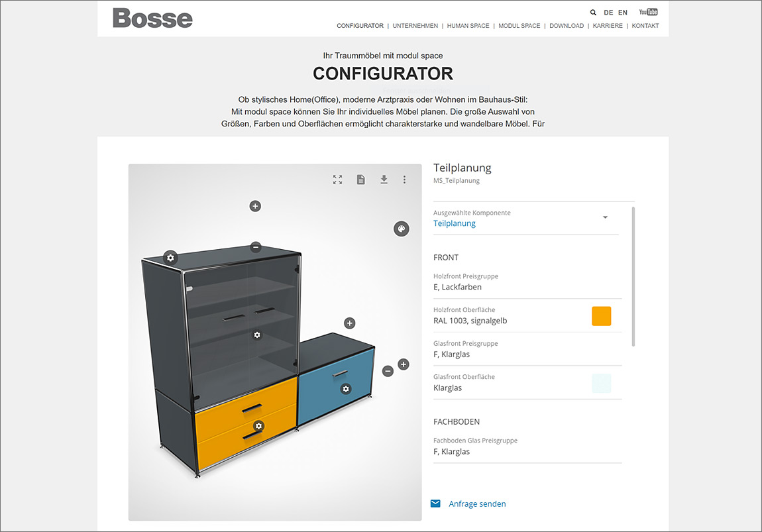Click the properties panel scrollbar

pyautogui.click(x=633, y=276)
